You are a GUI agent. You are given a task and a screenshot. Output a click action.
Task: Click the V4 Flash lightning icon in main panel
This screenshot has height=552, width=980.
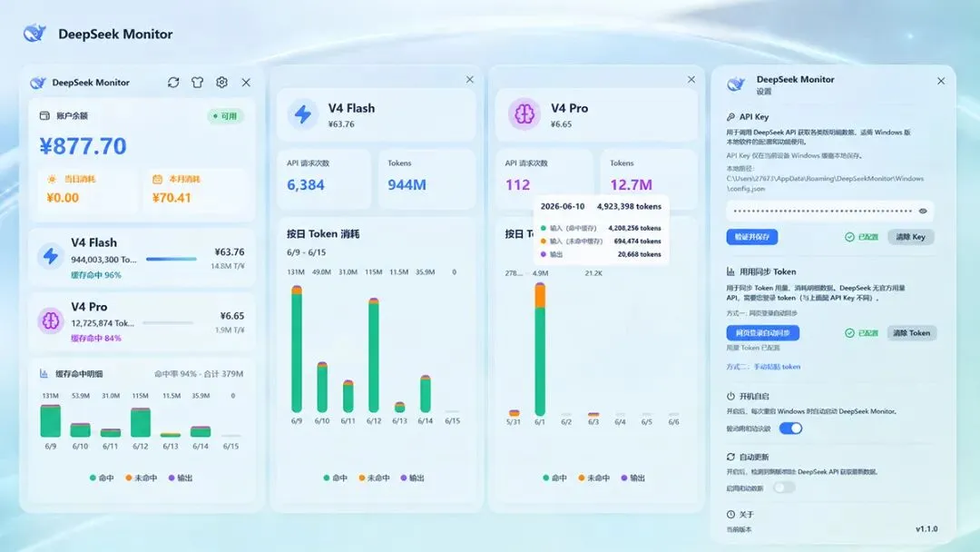[x=51, y=256]
